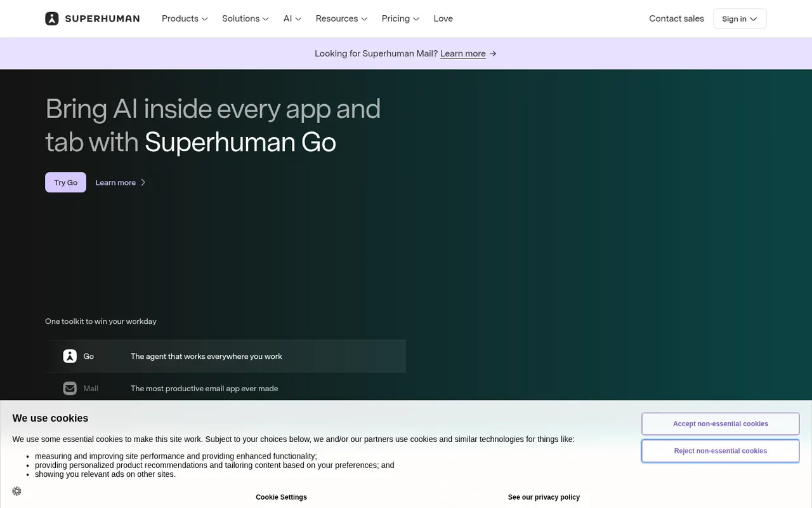Click the 'Bring AI inside every app' headline
812x508 pixels.
(213, 125)
